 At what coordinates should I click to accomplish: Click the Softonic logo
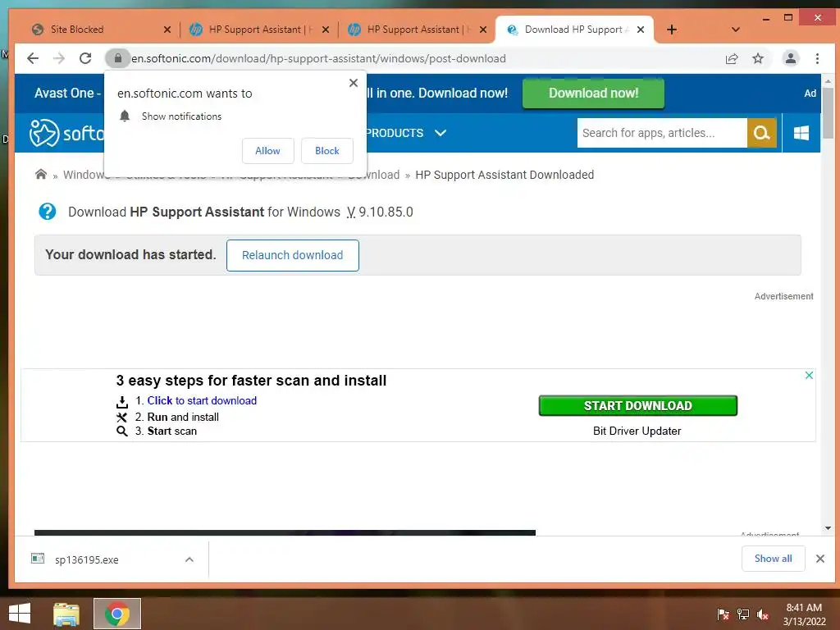[66, 133]
